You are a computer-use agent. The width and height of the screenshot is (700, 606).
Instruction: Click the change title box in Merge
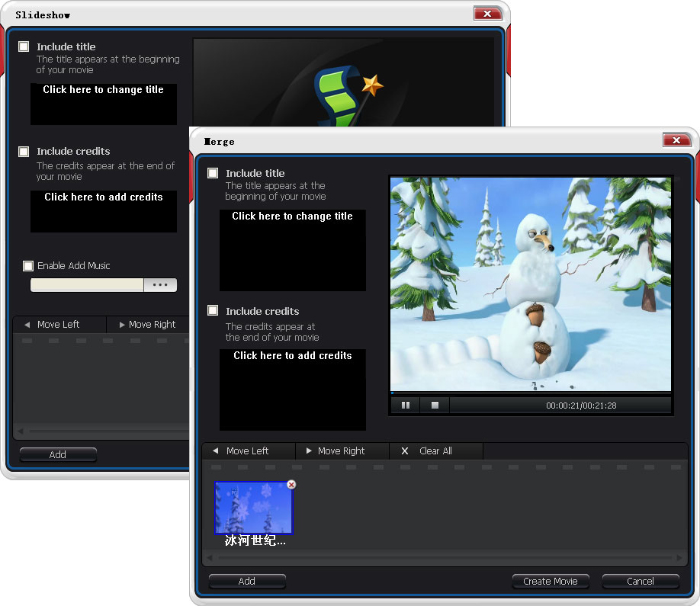(292, 250)
